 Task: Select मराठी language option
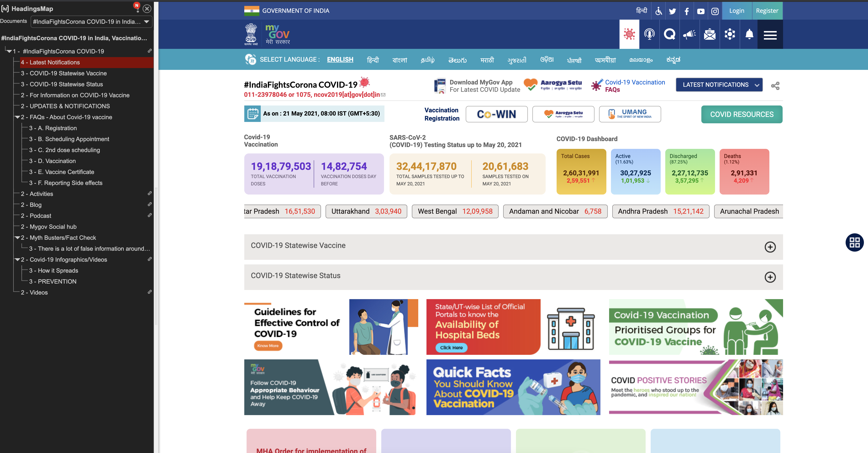pos(487,60)
